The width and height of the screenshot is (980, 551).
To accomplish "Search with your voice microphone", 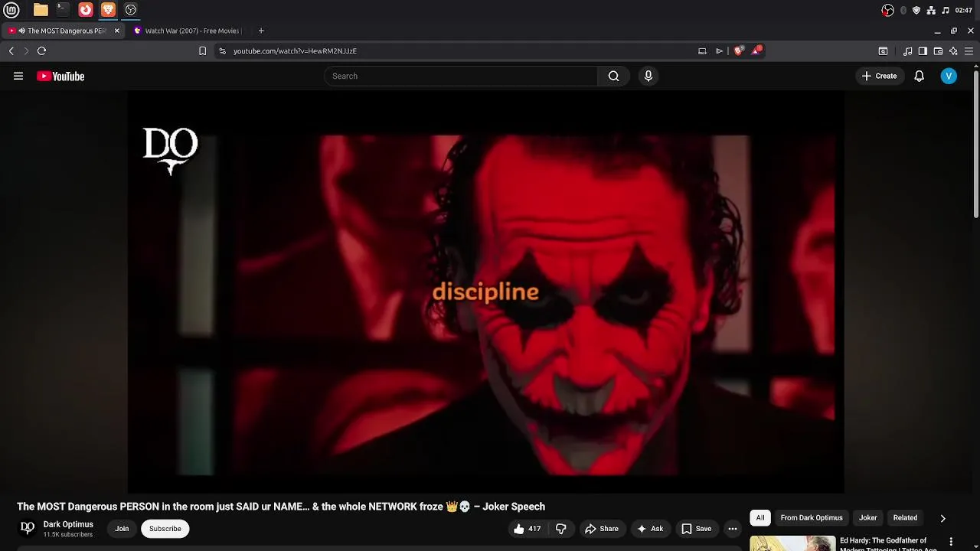I will 648,76.
